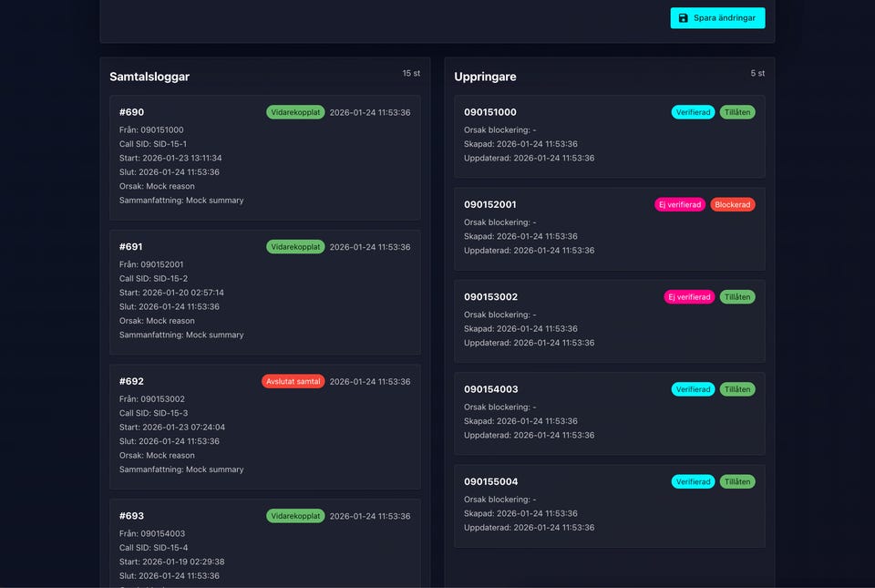Image resolution: width=875 pixels, height=588 pixels.
Task: Click Ej verifierad badge for caller 090153002
Action: [x=689, y=297]
